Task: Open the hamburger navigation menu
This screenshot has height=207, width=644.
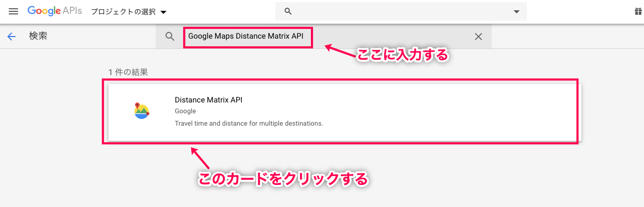Action: 13,11
